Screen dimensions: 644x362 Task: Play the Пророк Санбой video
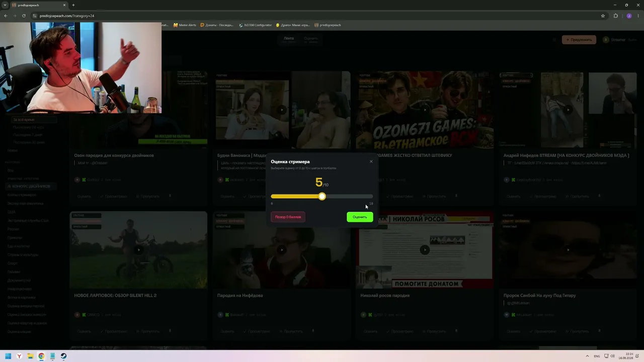click(568, 250)
